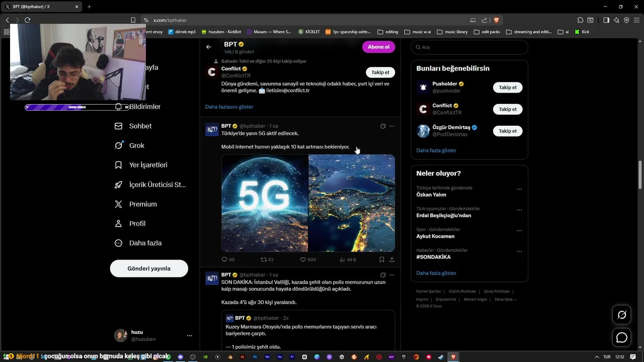Open the Turkey night map image

click(352, 203)
